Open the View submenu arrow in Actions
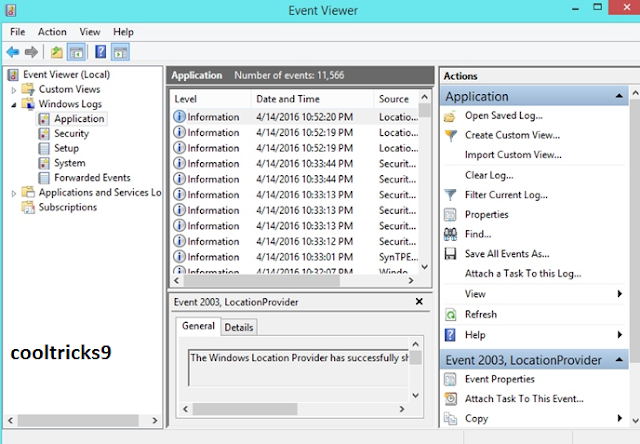 [x=620, y=294]
